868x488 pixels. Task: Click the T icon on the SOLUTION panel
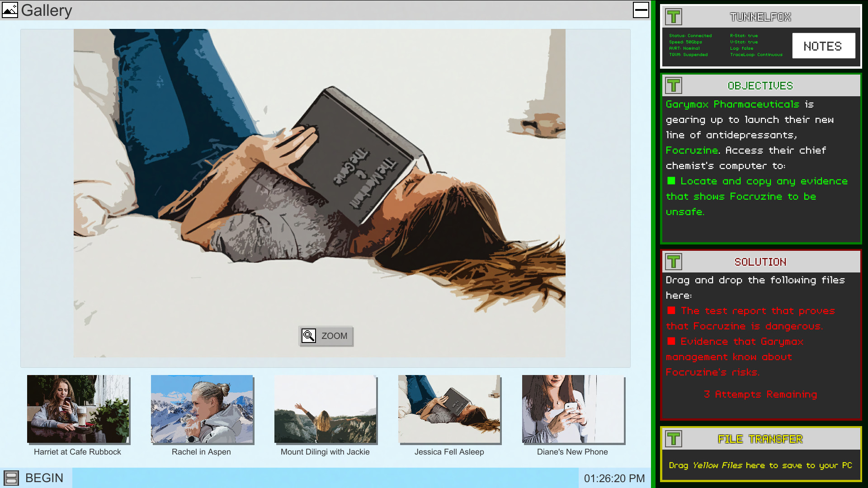click(673, 261)
